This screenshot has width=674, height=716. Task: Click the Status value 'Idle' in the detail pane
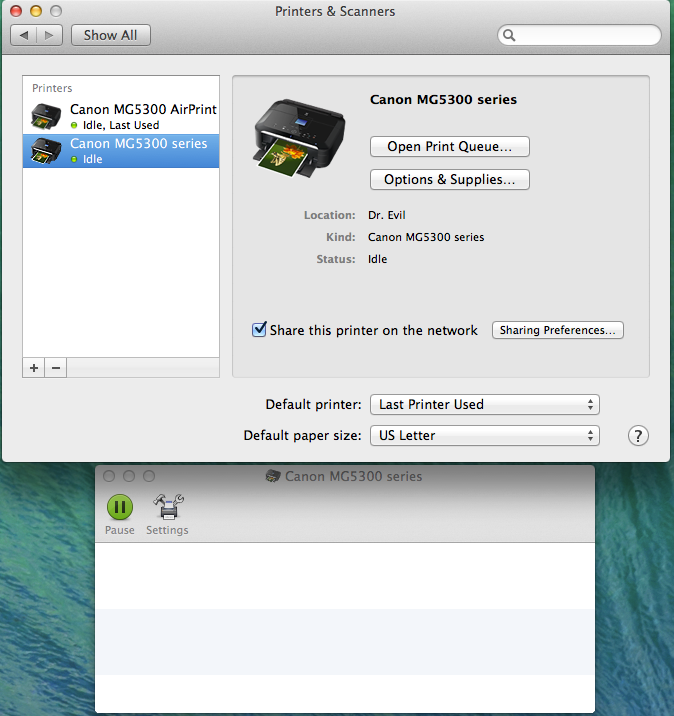[x=378, y=259]
